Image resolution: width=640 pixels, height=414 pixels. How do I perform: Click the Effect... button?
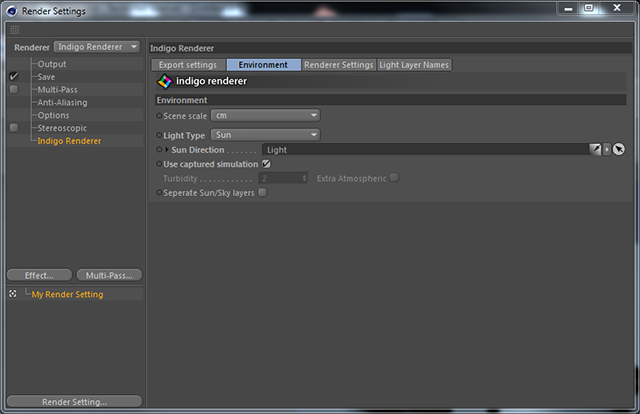tap(39, 275)
